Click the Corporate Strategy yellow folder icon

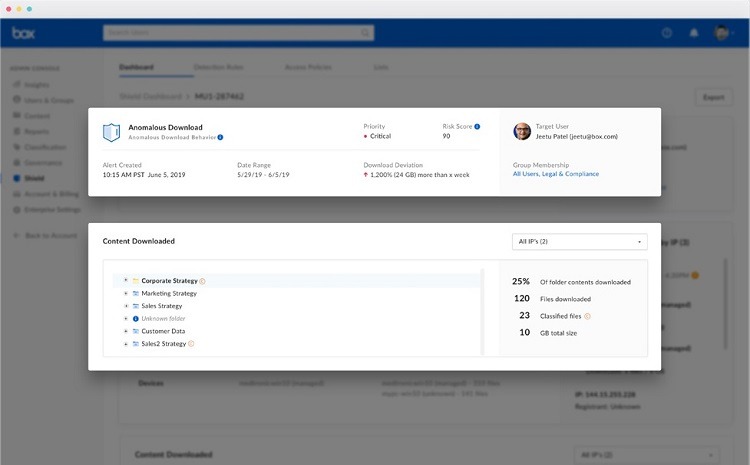136,281
